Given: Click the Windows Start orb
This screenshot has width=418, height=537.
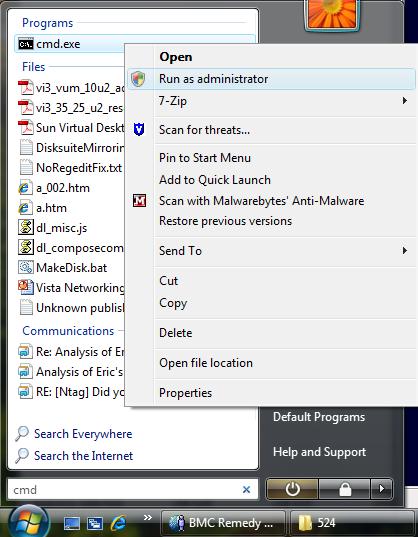Looking at the screenshot, I should point(29,522).
